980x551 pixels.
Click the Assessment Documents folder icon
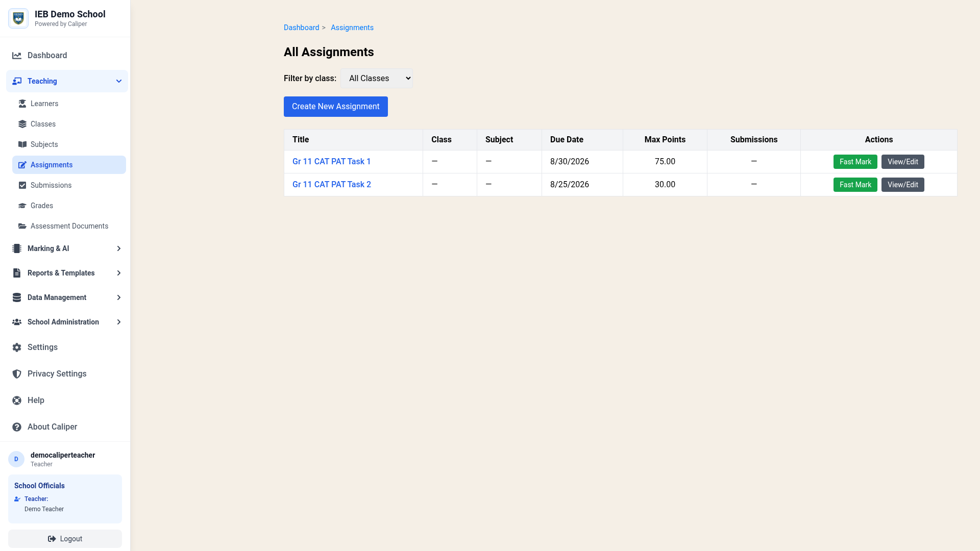coord(22,226)
